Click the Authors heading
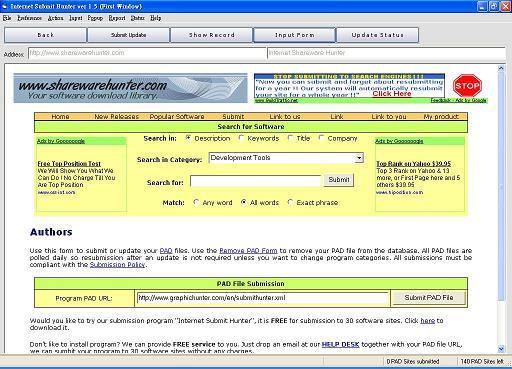The image size is (512, 369). click(51, 232)
